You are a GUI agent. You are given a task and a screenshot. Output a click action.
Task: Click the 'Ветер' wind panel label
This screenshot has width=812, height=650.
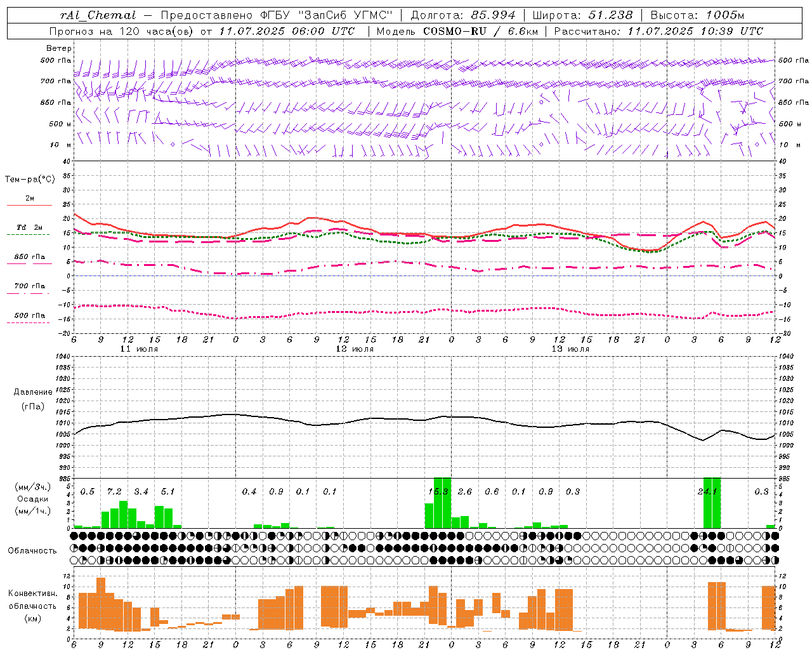pyautogui.click(x=58, y=48)
